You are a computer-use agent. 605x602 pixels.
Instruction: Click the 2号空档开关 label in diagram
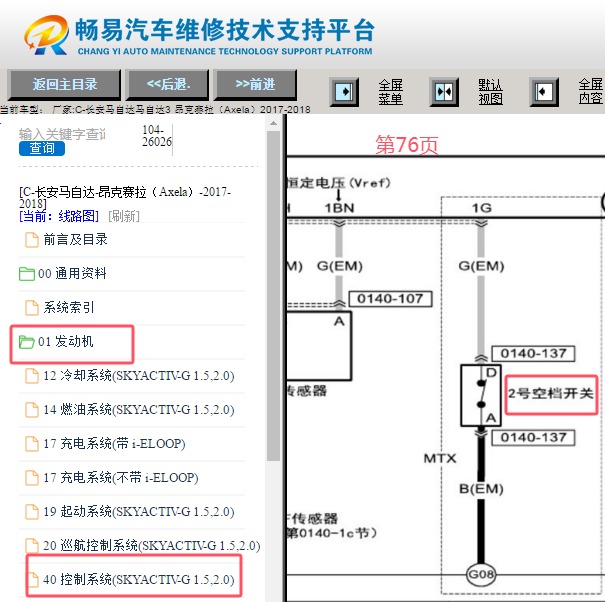551,394
